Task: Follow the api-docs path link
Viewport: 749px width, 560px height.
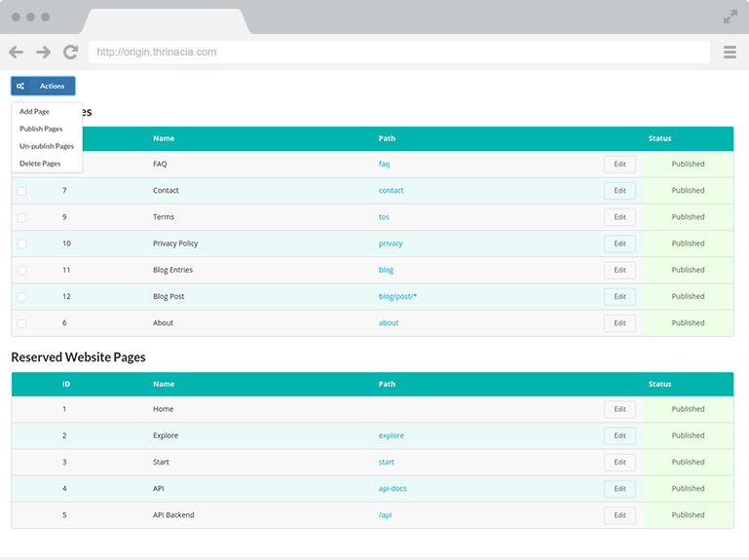Action: click(393, 489)
